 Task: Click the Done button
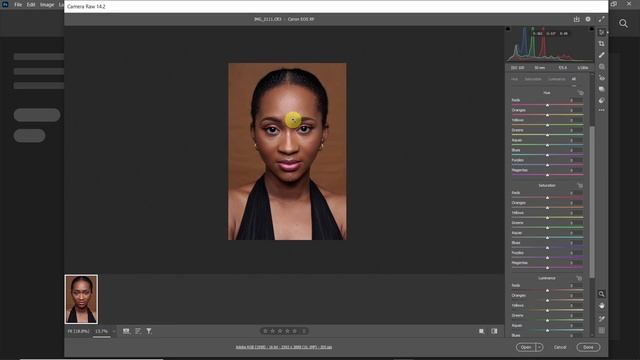coord(588,347)
